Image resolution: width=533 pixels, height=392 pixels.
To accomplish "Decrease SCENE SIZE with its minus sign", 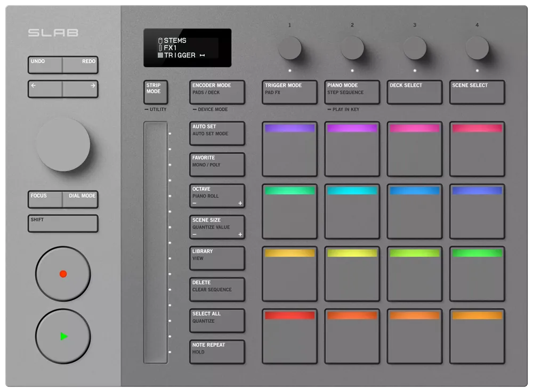I will (195, 234).
